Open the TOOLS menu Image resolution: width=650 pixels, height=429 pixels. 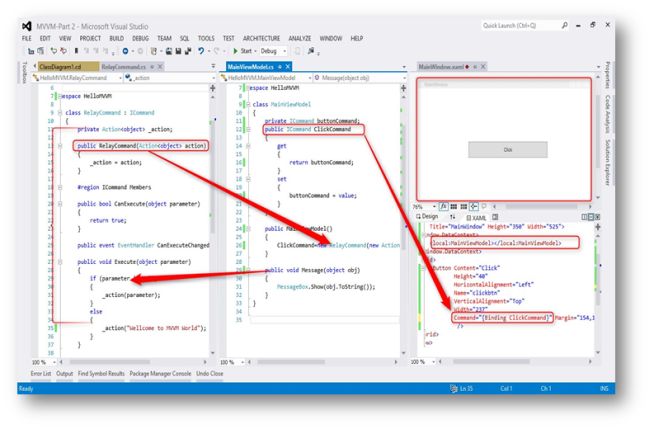coord(206,38)
